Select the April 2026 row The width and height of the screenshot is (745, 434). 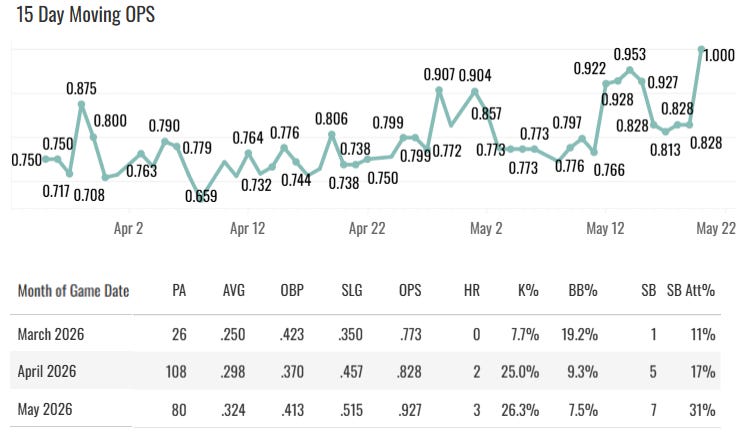coord(365,371)
